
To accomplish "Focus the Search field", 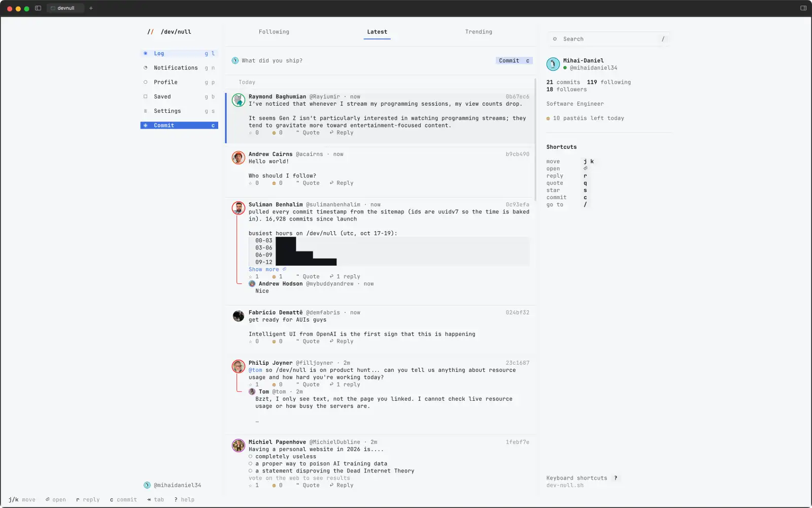I will pos(608,39).
